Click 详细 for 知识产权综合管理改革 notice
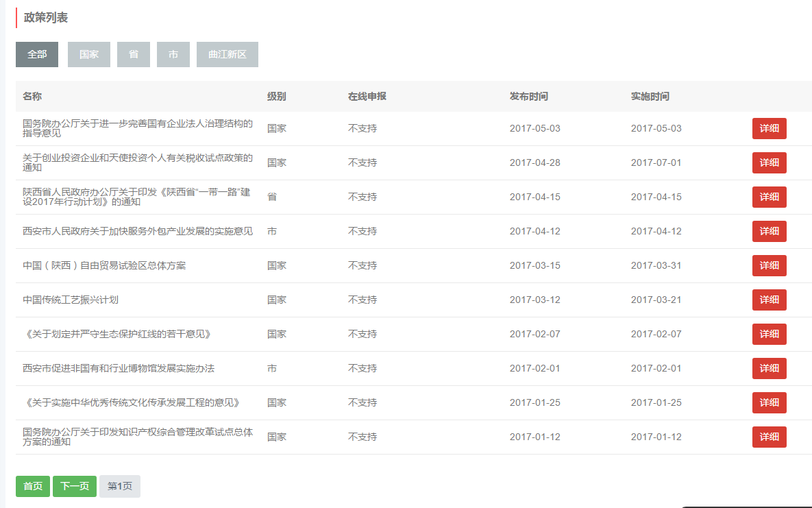 [769, 437]
